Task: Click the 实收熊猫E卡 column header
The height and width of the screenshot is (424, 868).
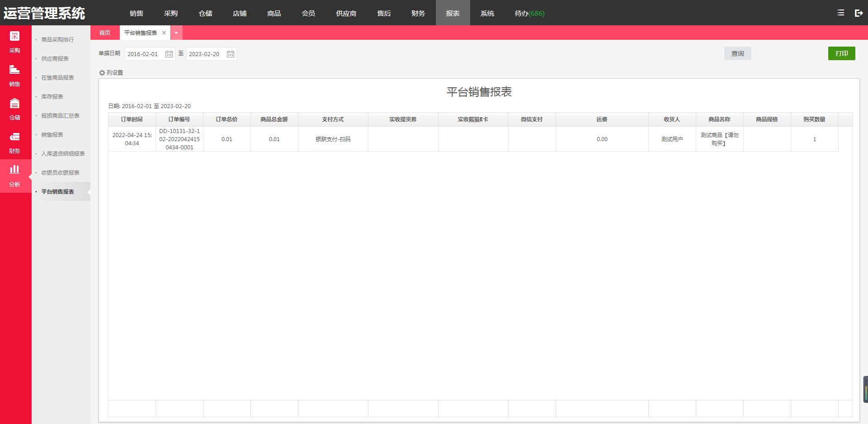Action: tap(473, 119)
